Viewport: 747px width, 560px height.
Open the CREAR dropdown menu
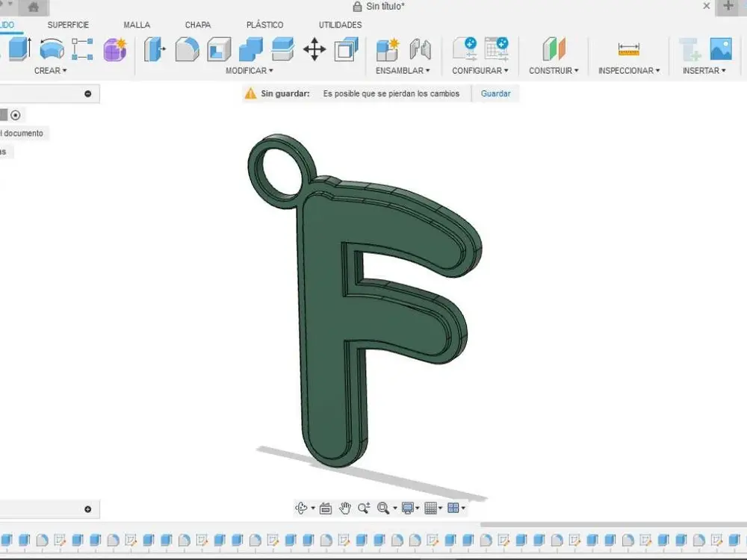point(51,70)
